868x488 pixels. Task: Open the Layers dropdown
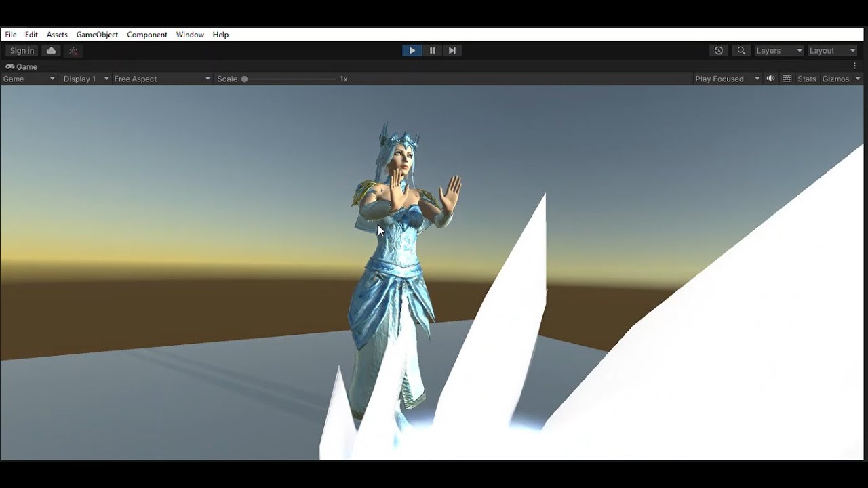[x=779, y=51]
